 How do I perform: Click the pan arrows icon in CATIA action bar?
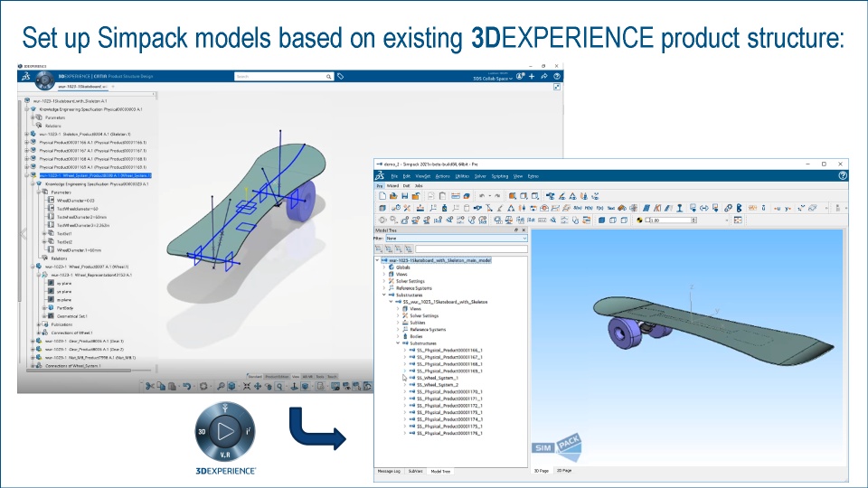[258, 386]
